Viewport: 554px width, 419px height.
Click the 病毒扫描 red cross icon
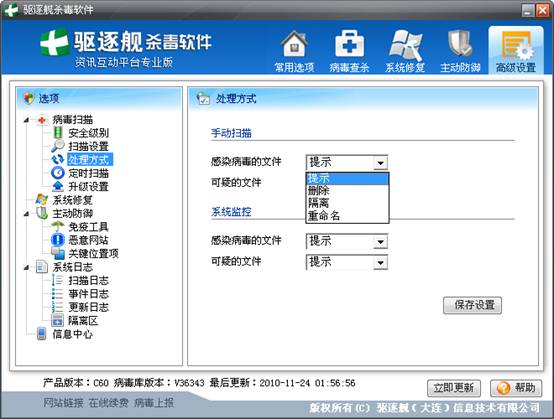pos(42,120)
